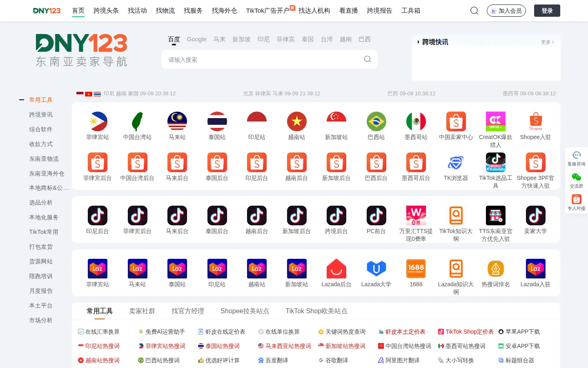Open Lazada 菲律宾站 icon

(x=98, y=269)
